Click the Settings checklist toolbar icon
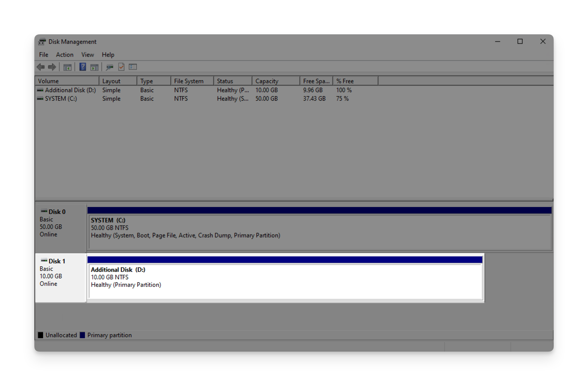 [133, 67]
